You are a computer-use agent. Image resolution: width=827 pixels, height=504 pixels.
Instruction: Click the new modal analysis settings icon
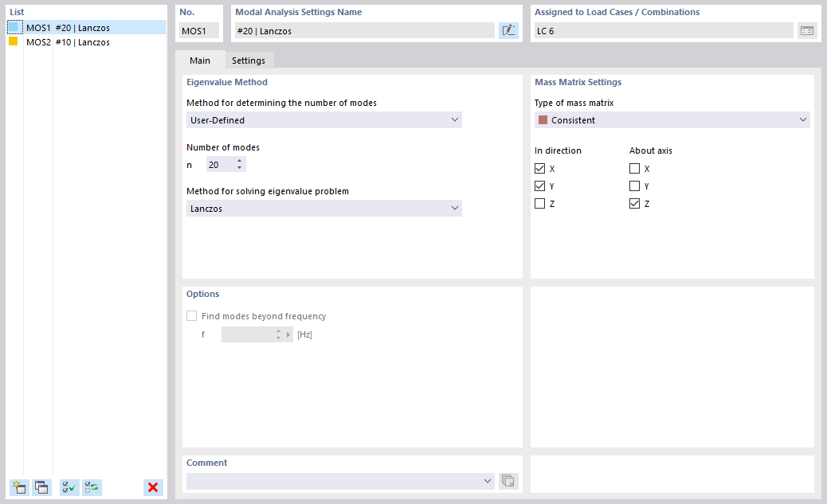[18, 487]
